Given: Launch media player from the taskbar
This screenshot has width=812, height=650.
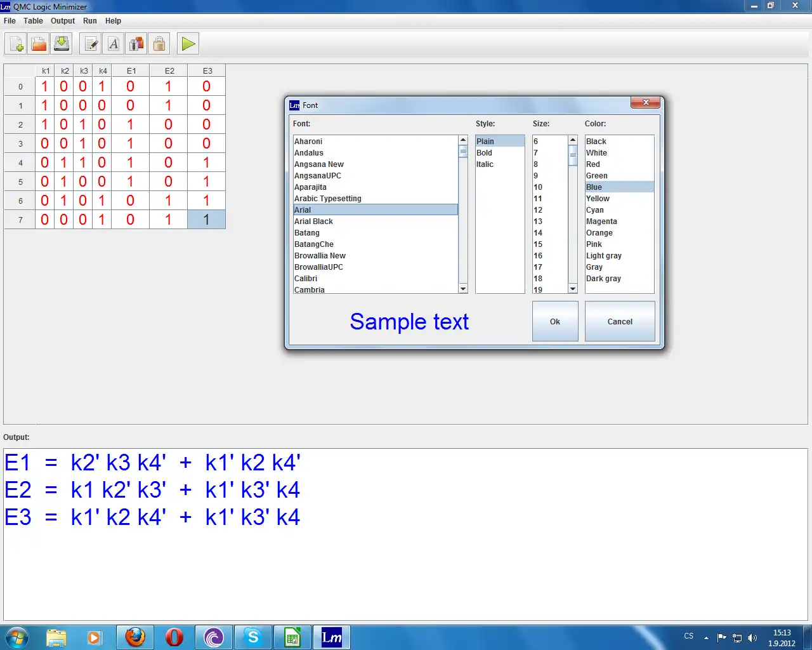Looking at the screenshot, I should click(x=95, y=637).
